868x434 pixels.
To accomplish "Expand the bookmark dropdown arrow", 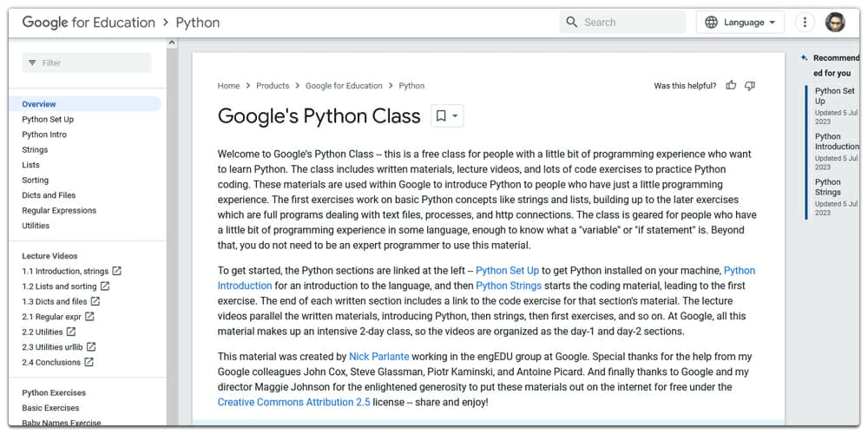I will click(x=455, y=116).
